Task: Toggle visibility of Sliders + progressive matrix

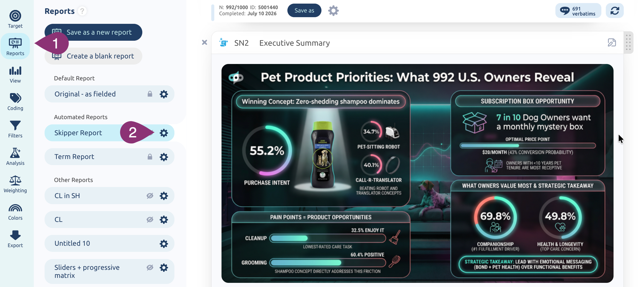Action: tap(150, 268)
